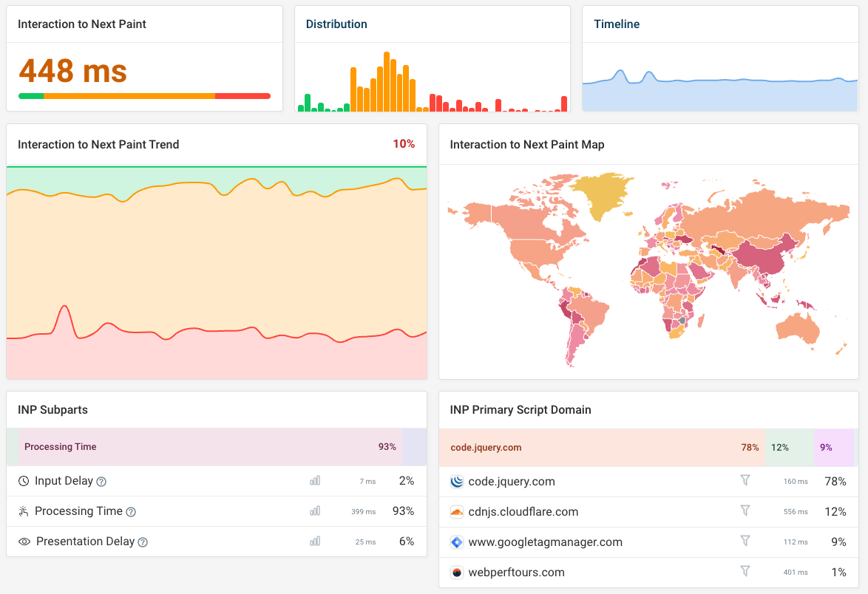Click the 12% green segment in domain bar
Image resolution: width=868 pixels, height=594 pixels.
789,448
